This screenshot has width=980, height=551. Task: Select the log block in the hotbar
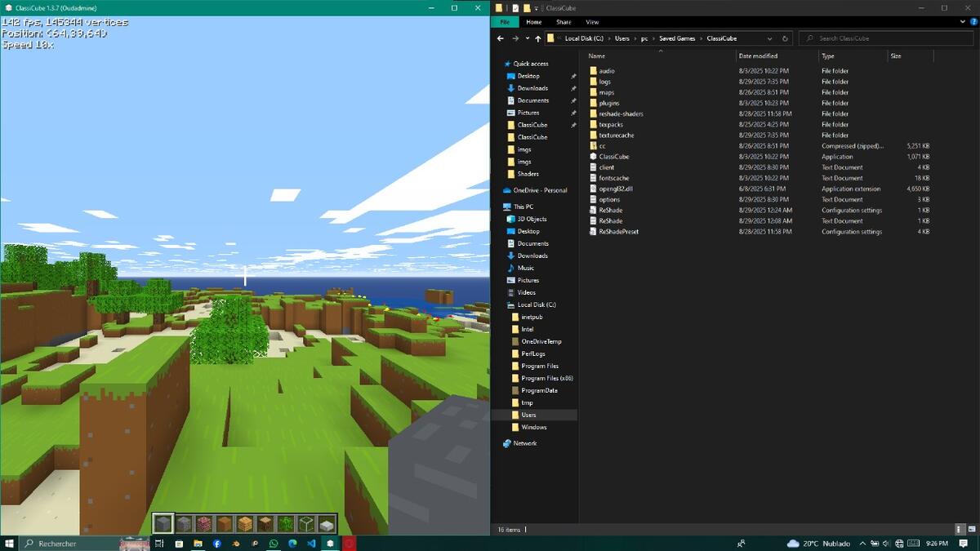coord(265,523)
